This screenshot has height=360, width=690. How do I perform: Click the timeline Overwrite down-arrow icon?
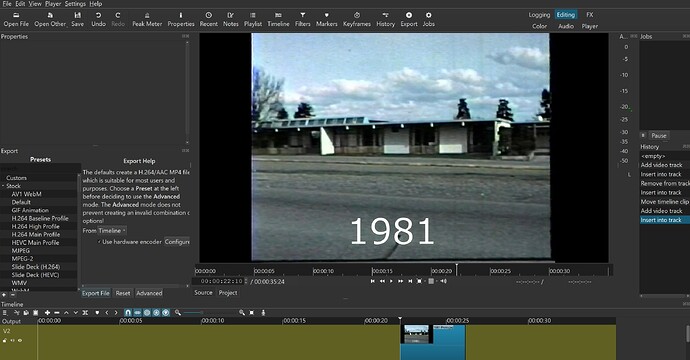(76, 313)
